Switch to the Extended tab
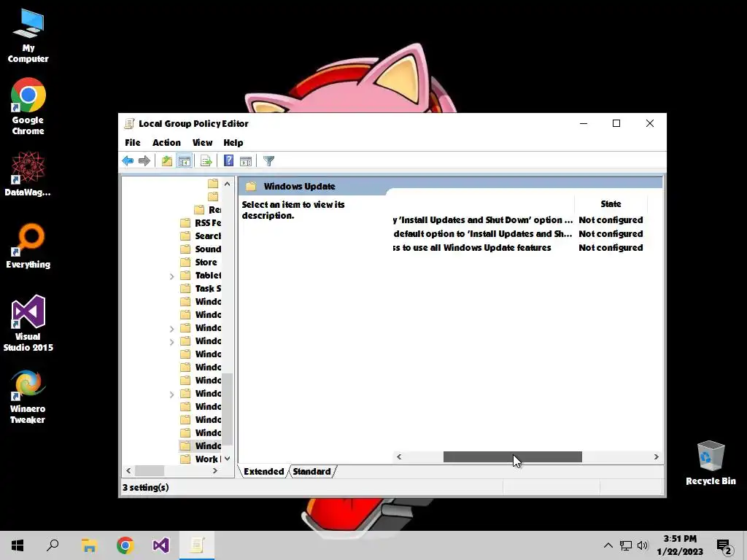747x560 pixels. point(263,472)
